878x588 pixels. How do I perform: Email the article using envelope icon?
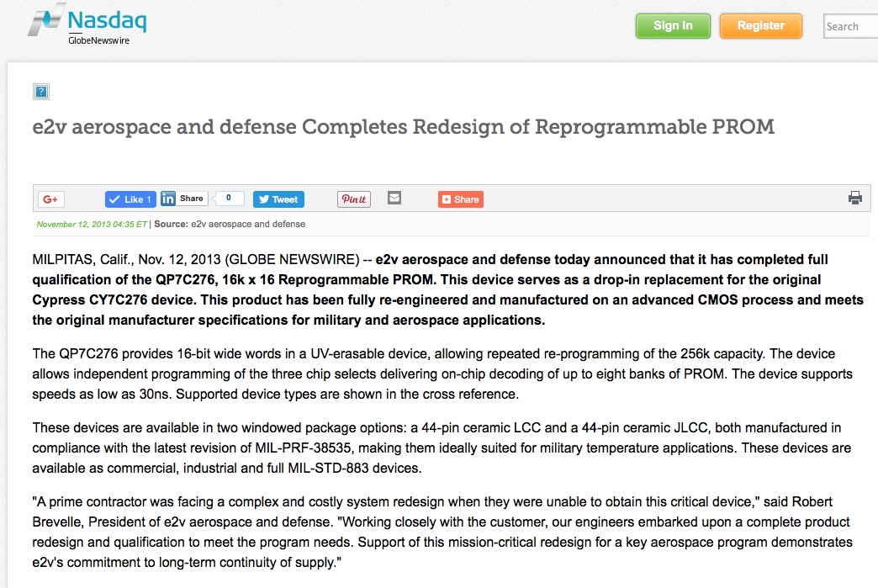[x=394, y=198]
